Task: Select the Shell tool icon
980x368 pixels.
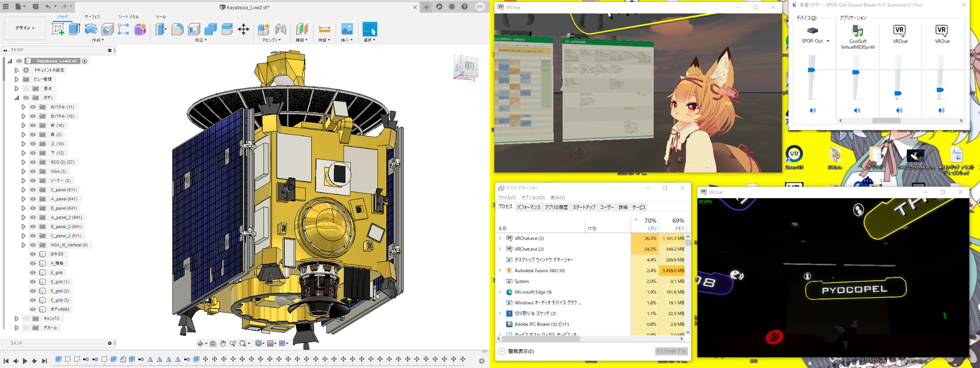Action: coord(194,29)
